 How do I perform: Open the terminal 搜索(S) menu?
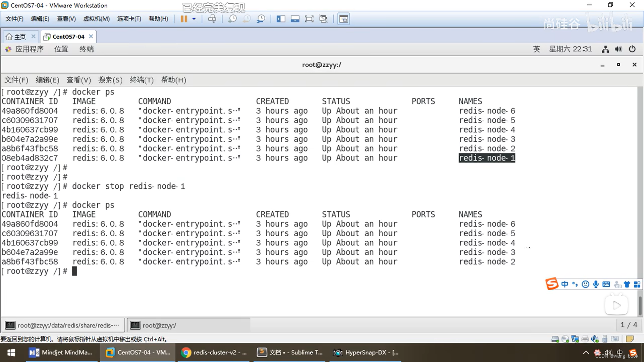click(110, 80)
